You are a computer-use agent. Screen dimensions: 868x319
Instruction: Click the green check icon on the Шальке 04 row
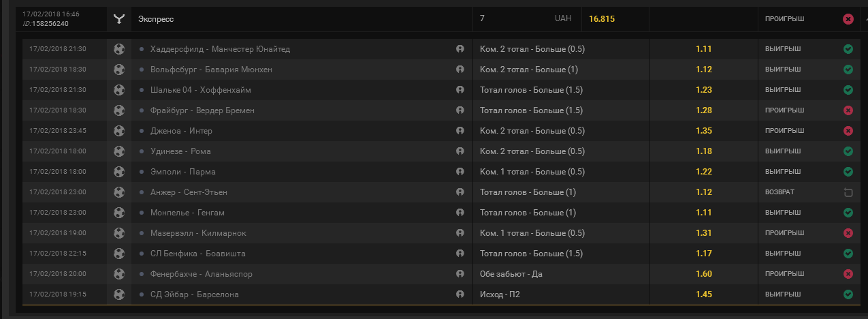848,90
